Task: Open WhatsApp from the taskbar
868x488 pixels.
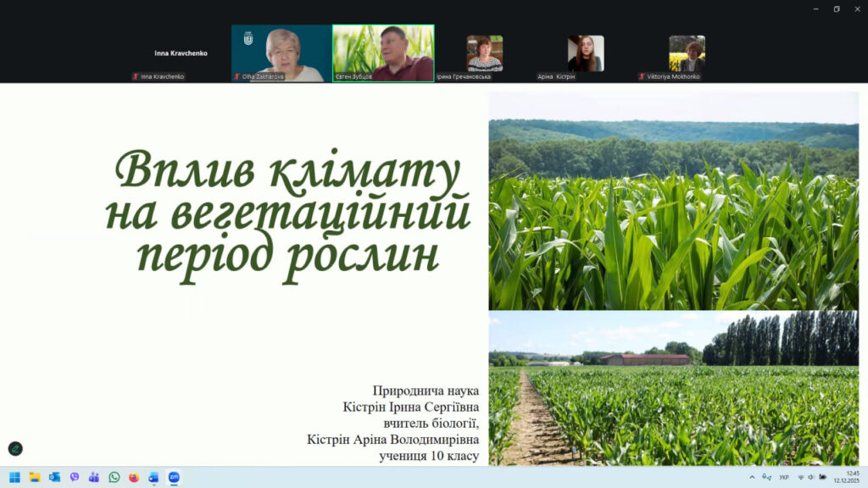Action: click(x=114, y=477)
